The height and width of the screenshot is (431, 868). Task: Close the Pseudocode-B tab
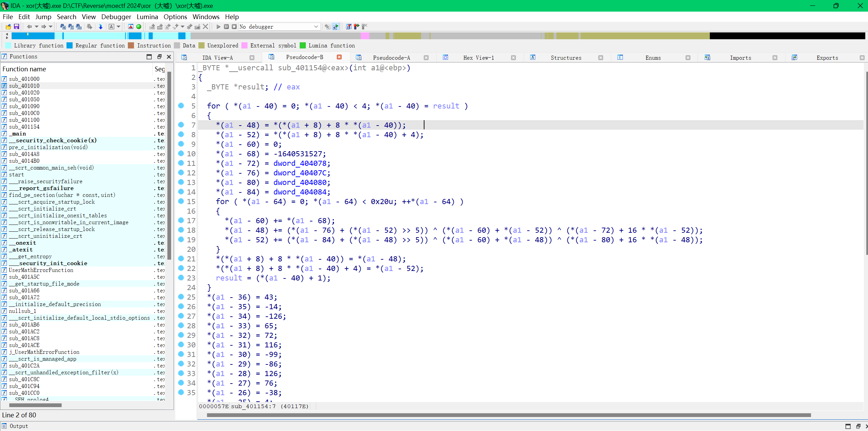click(x=339, y=57)
